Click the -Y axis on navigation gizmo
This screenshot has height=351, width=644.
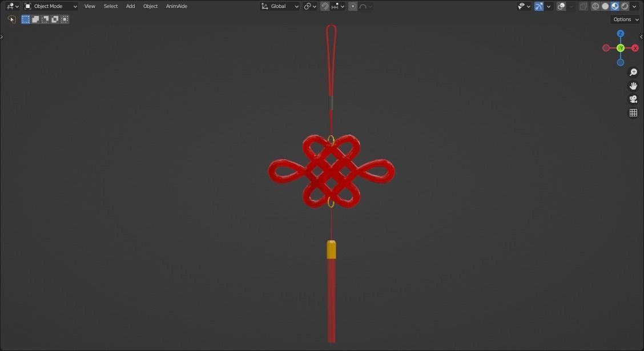tap(621, 48)
